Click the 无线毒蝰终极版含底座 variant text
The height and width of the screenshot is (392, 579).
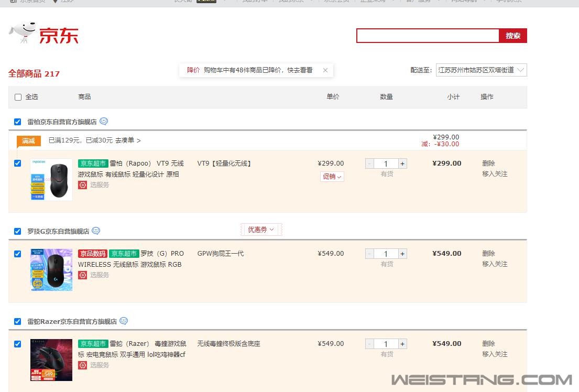click(228, 344)
